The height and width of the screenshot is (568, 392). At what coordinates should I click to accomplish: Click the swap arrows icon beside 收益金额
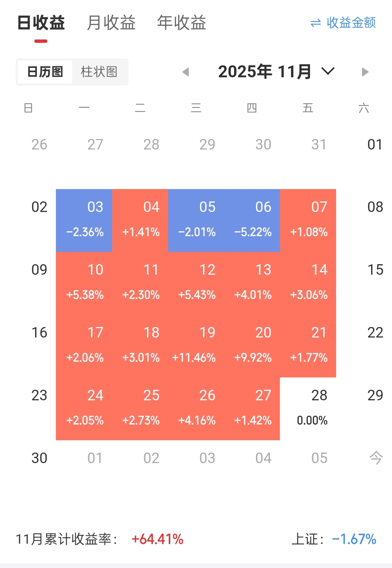click(x=315, y=23)
